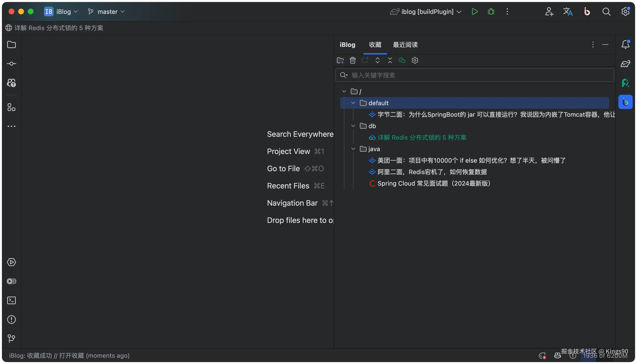Open the iBlog tool window on right sidebar
The width and height of the screenshot is (637, 364).
click(625, 102)
